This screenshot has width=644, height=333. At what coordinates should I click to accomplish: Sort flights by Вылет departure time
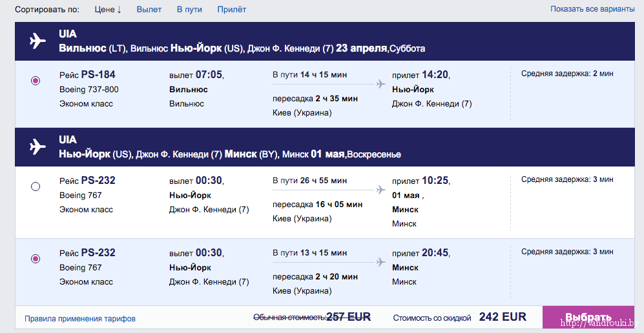point(149,10)
